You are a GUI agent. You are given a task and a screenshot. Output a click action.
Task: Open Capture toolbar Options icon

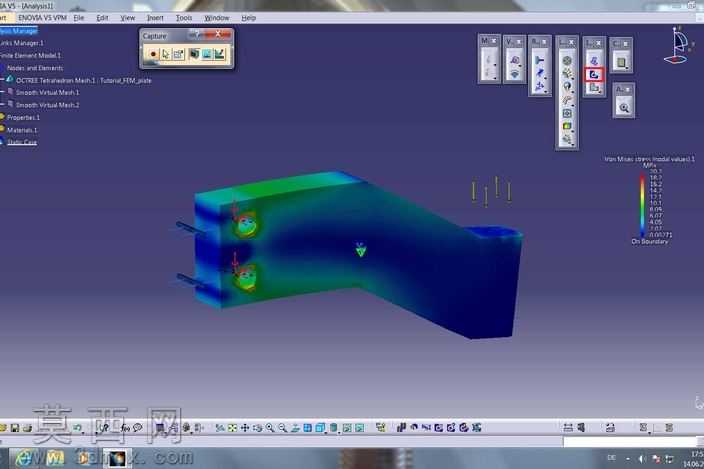[178, 54]
